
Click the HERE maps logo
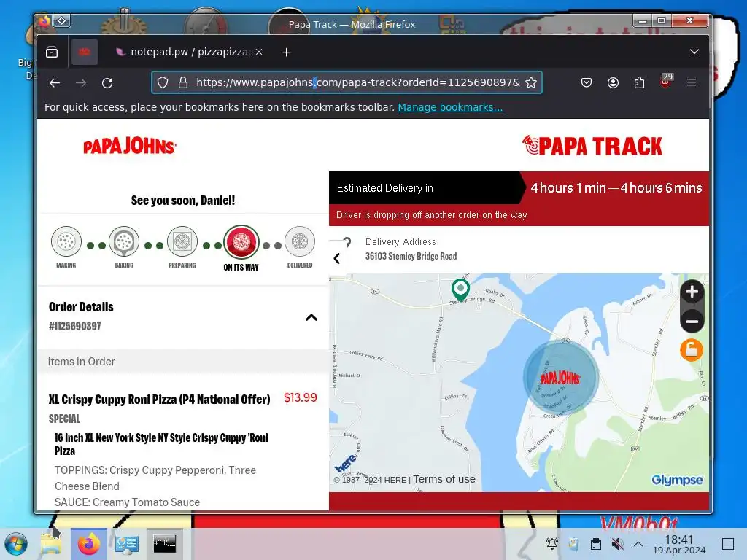[345, 462]
